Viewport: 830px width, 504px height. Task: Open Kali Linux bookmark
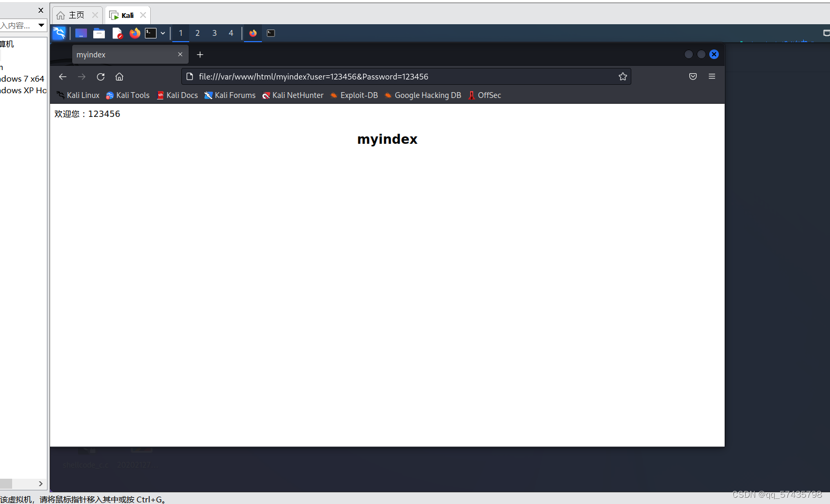click(x=78, y=95)
